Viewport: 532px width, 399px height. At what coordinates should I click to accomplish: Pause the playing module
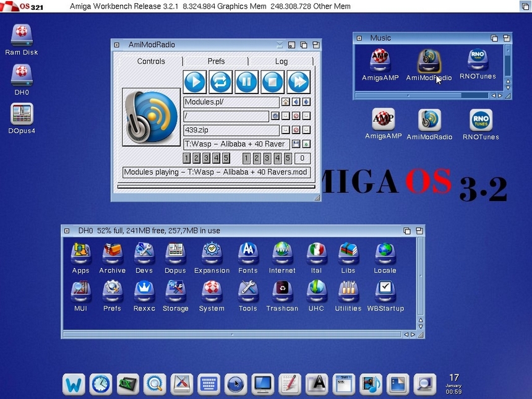246,82
